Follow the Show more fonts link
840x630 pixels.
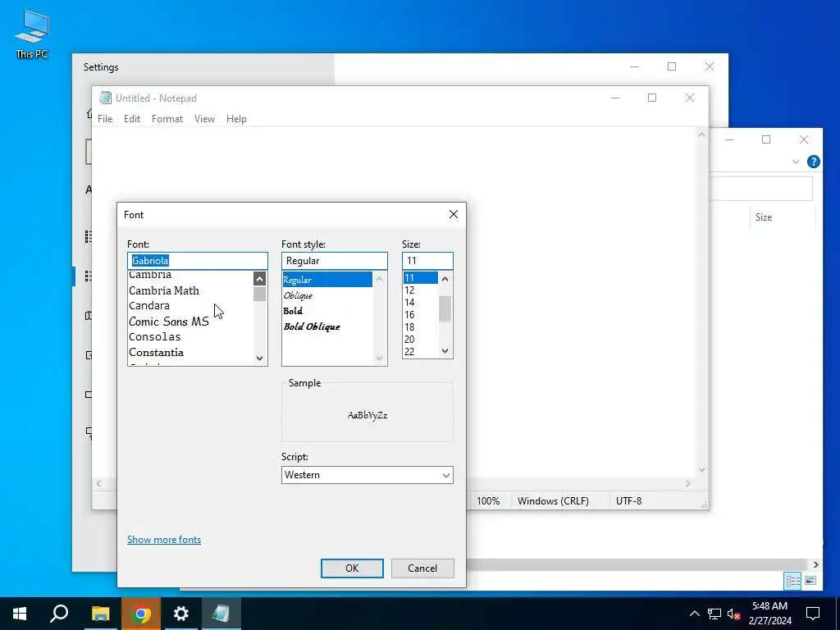pos(164,540)
